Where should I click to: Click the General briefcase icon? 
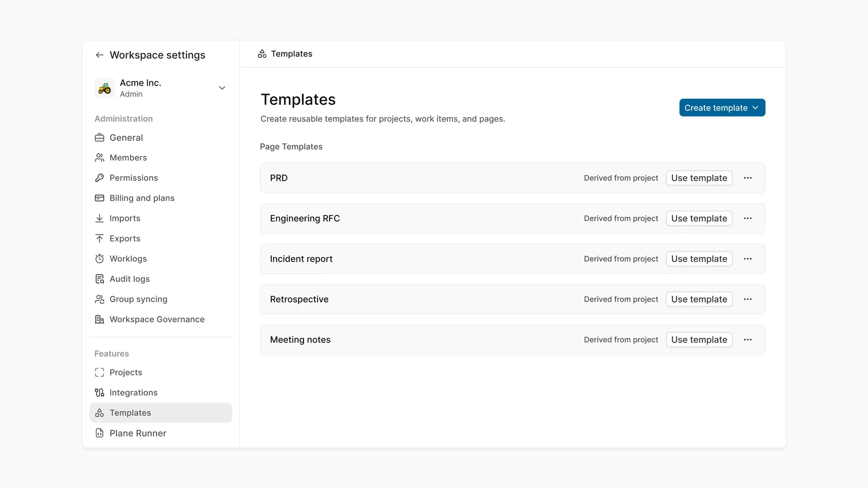coord(99,138)
